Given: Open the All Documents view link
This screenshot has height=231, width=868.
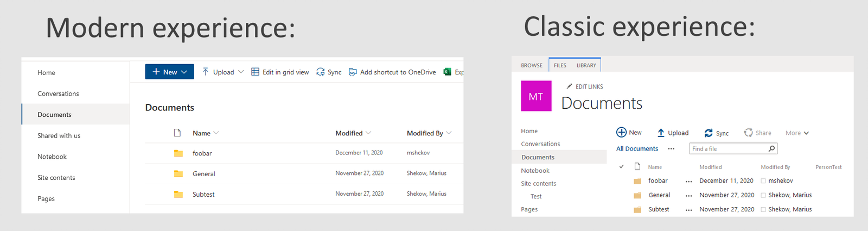Looking at the screenshot, I should [637, 148].
